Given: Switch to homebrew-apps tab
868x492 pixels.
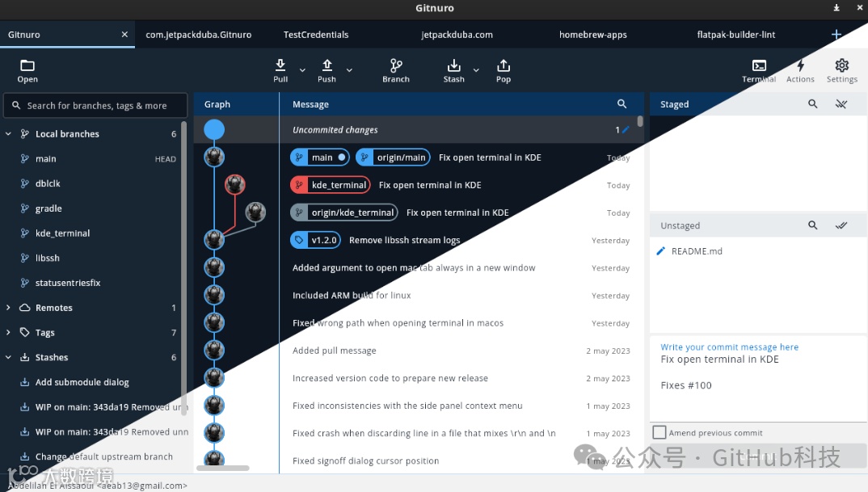Looking at the screenshot, I should 593,34.
